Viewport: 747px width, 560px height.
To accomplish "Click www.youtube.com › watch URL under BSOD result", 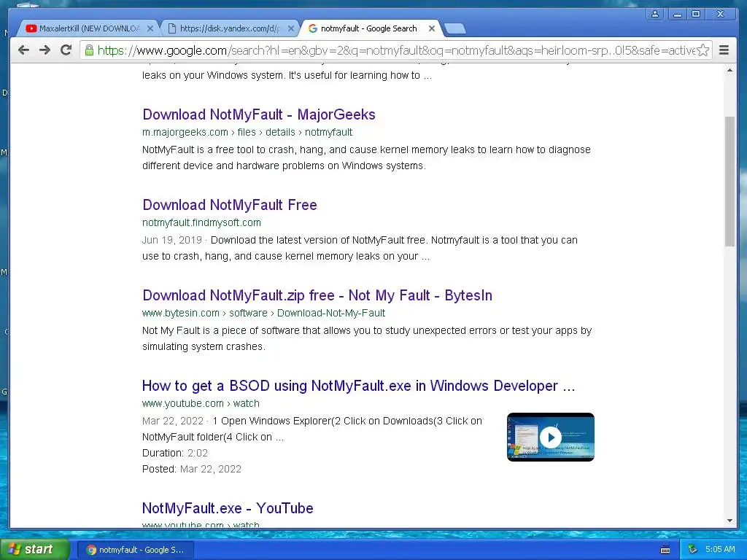I will tap(201, 403).
